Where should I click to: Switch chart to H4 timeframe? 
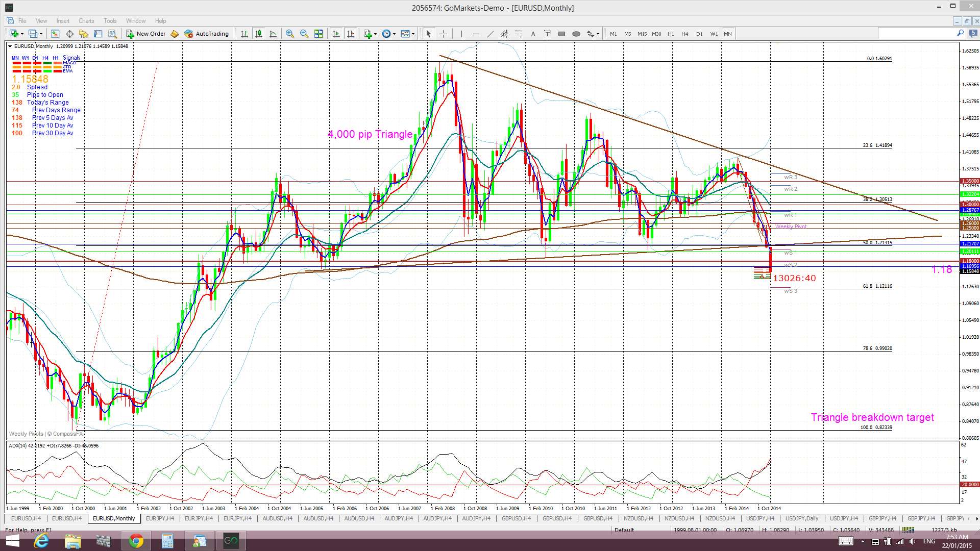click(x=685, y=34)
